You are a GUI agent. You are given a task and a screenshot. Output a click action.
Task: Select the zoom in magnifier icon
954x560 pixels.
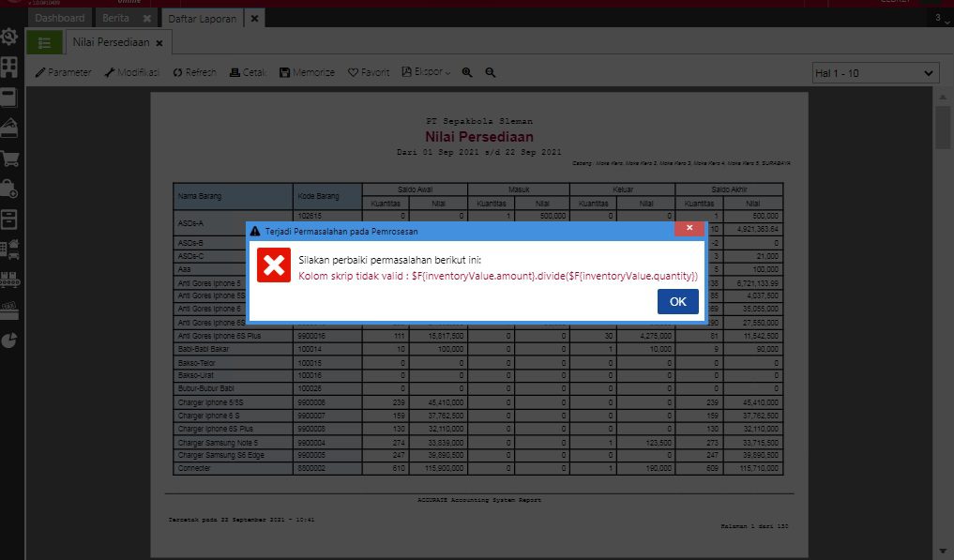(x=467, y=72)
